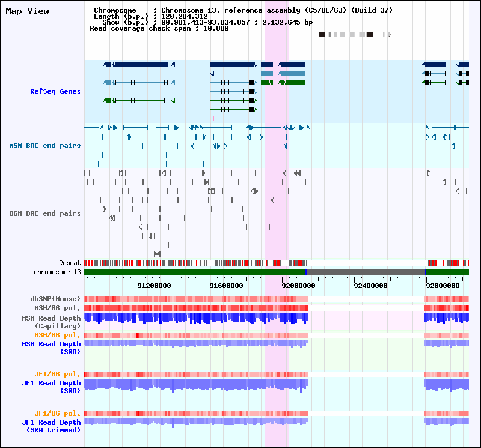Screen dimensions: 481x448
Task: Click the orange MSM/B6 pol. label
Action: 57,335
